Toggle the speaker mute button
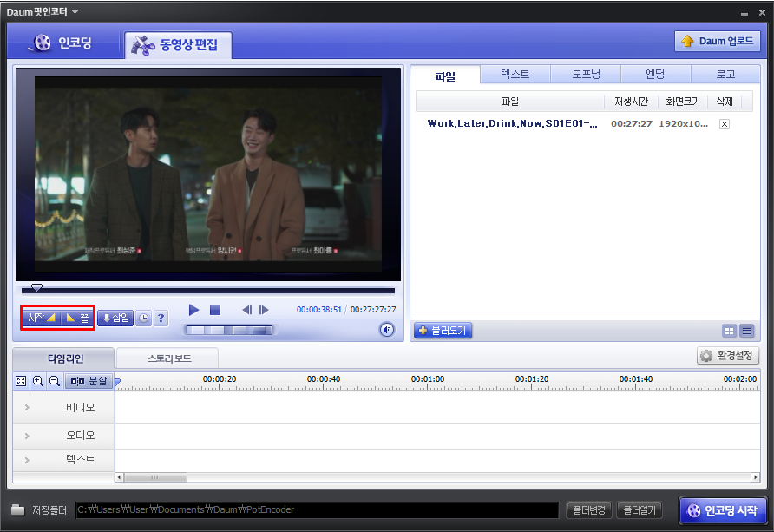 point(387,329)
